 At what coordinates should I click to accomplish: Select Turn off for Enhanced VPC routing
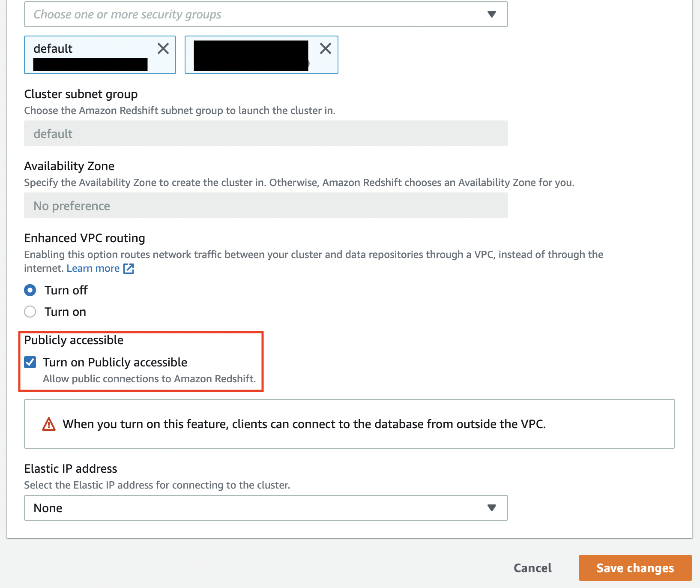click(30, 290)
